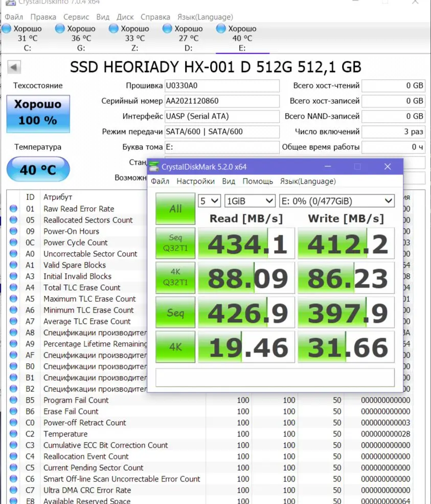Image resolution: width=431 pixels, height=504 pixels.
Task: Open Настройки menu in CrystalDiskMark
Action: [x=196, y=181]
